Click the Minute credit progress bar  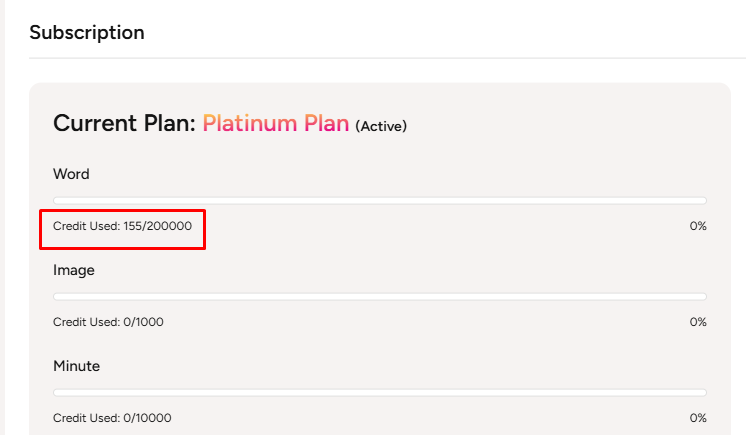tap(380, 392)
